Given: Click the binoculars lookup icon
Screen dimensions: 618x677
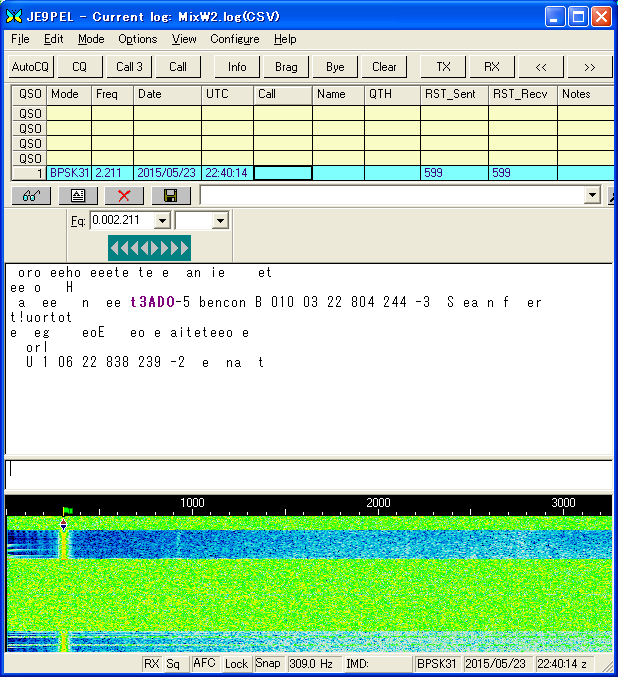Looking at the screenshot, I should click(31, 196).
